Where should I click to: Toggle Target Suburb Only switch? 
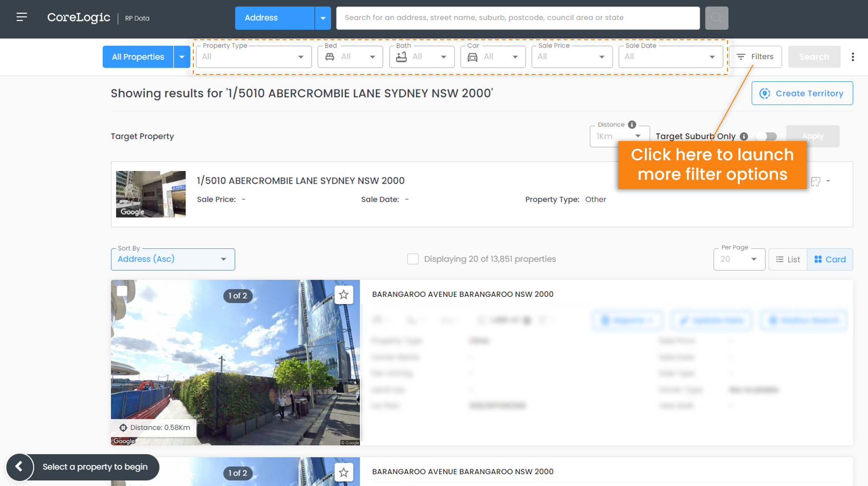point(766,136)
